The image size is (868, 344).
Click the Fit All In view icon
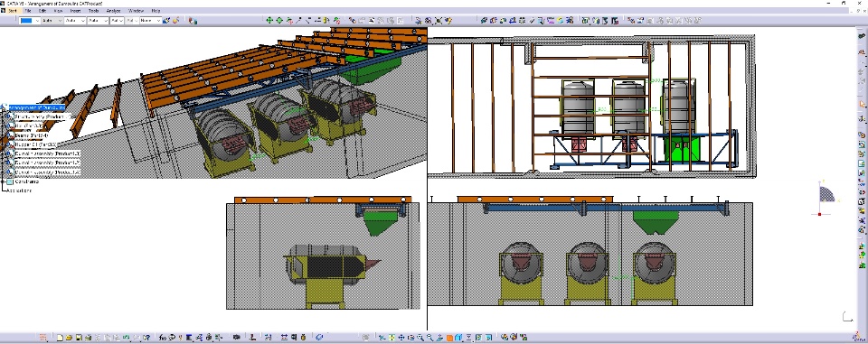point(392,337)
